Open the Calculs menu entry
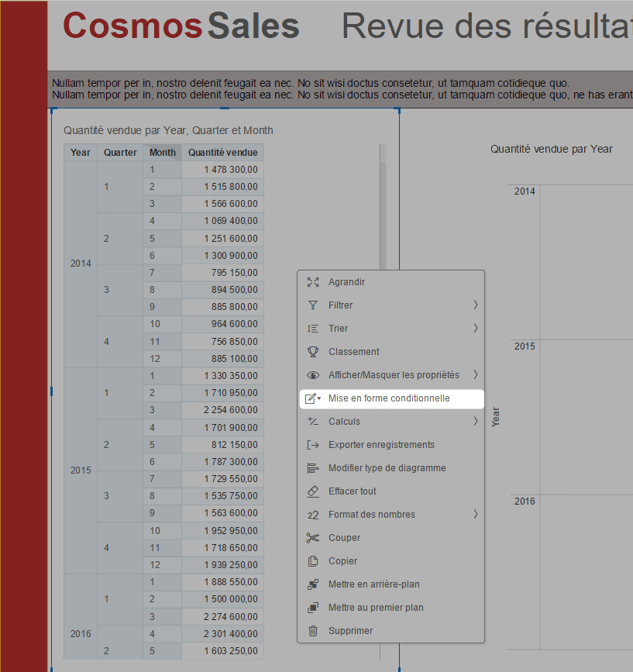The width and height of the screenshot is (633, 672). (391, 422)
